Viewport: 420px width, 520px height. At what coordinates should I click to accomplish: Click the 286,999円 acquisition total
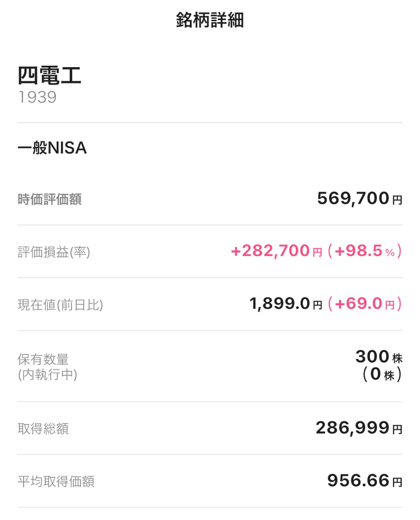coord(359,428)
